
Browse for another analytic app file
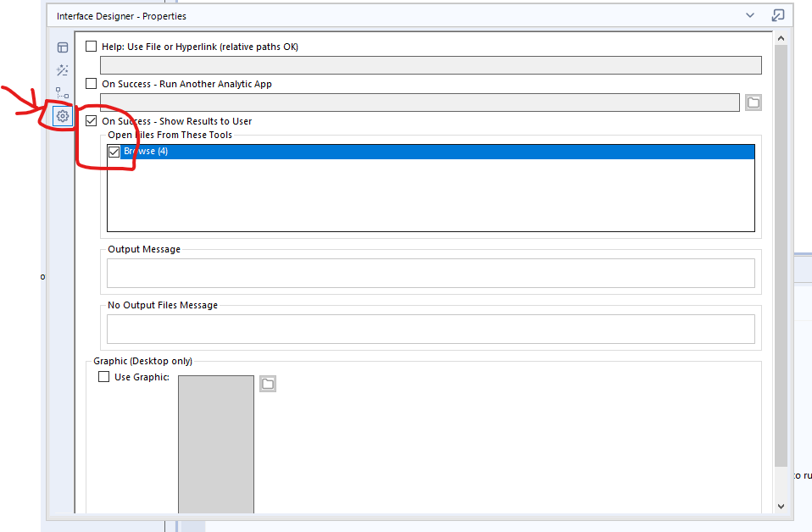click(754, 102)
